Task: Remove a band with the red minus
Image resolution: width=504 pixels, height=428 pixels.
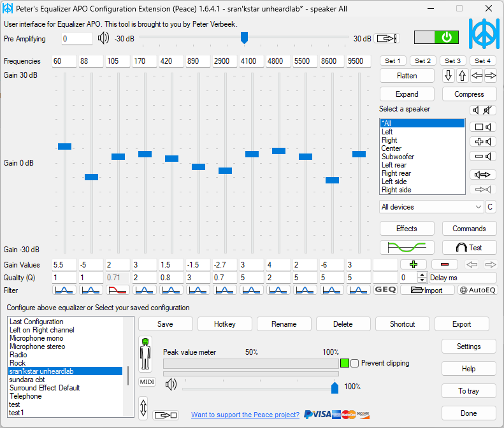Action: pos(445,264)
